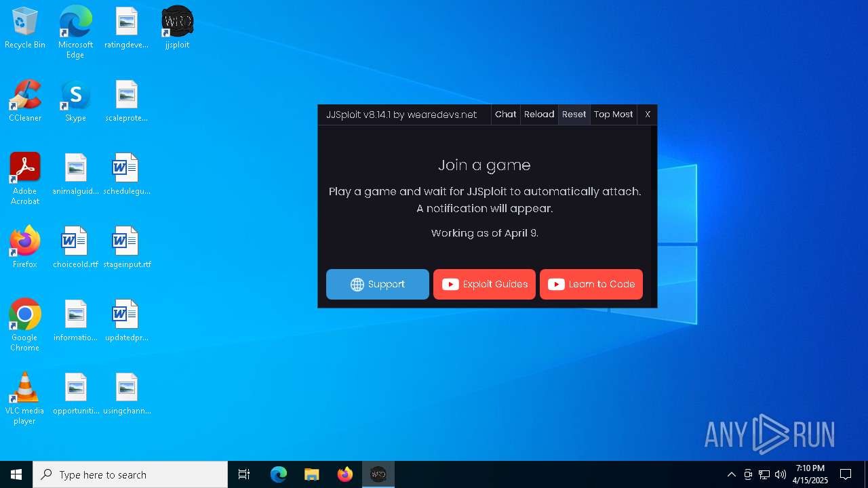This screenshot has width=868, height=488.
Task: Open Skype desktop shortcut
Action: tap(75, 102)
